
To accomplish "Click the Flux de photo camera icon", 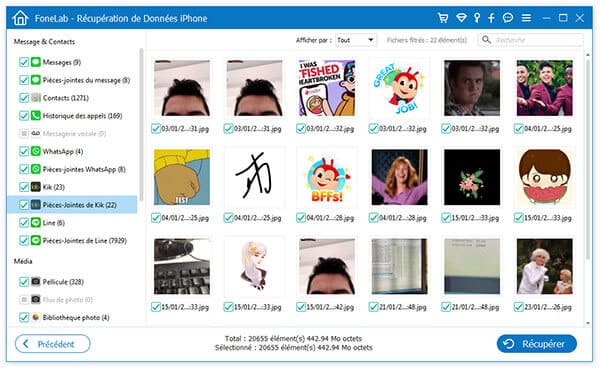I will (x=36, y=299).
